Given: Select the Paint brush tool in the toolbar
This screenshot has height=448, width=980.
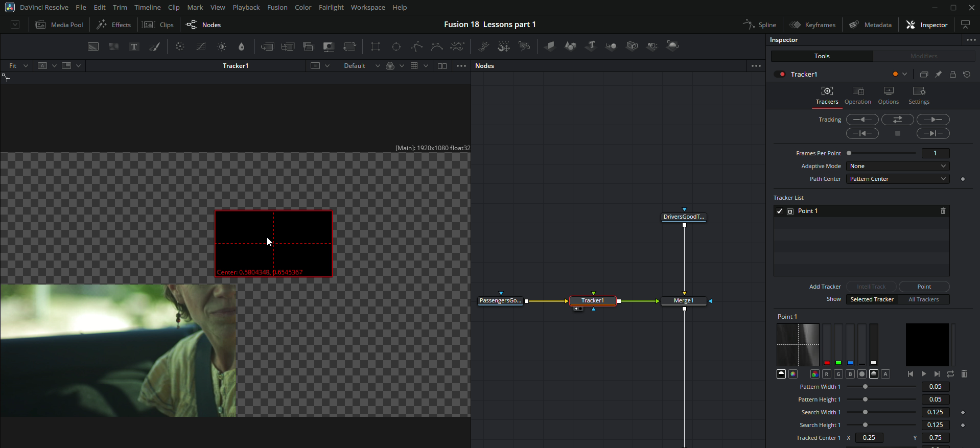Looking at the screenshot, I should tap(154, 46).
